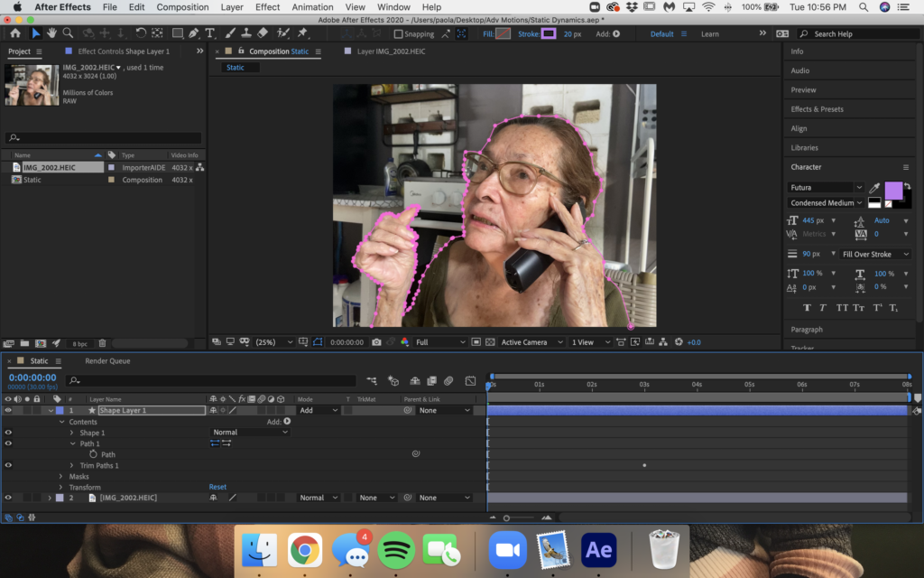The image size is (924, 578).
Task: Hide Shape Layer 1 with eye icon
Action: tap(8, 410)
